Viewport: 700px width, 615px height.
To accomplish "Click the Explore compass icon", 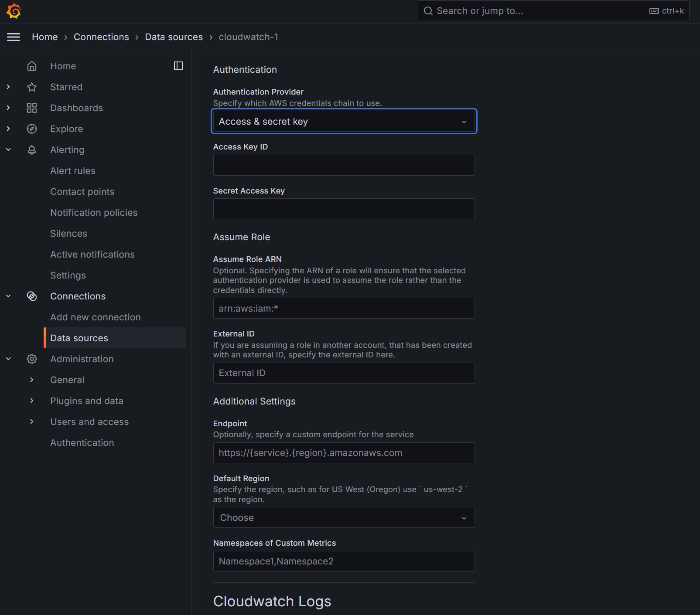I will [x=32, y=129].
